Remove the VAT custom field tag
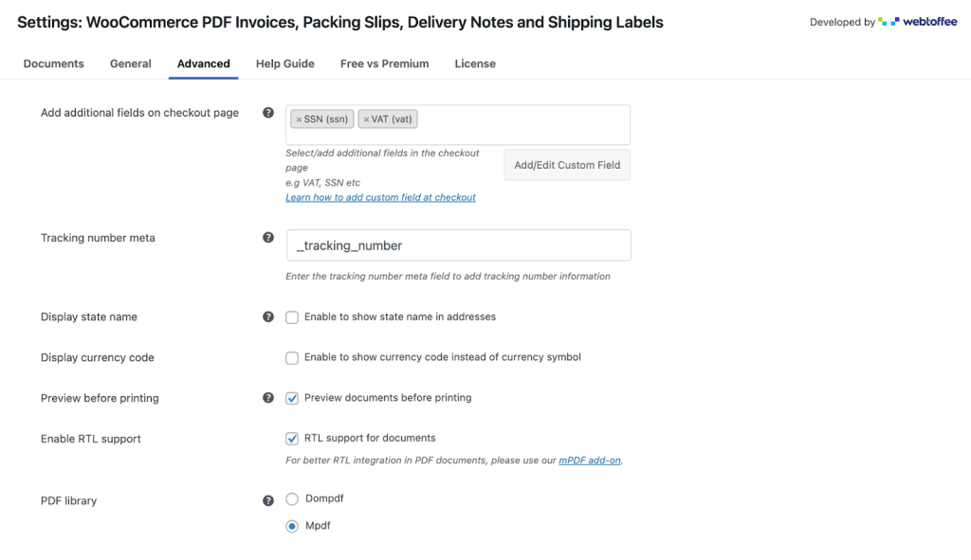The width and height of the screenshot is (971, 560). click(x=367, y=118)
